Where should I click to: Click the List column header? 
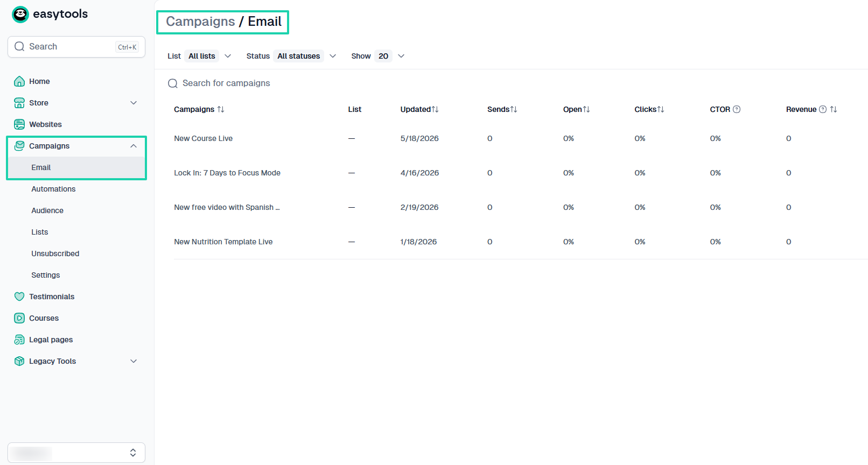(x=355, y=109)
